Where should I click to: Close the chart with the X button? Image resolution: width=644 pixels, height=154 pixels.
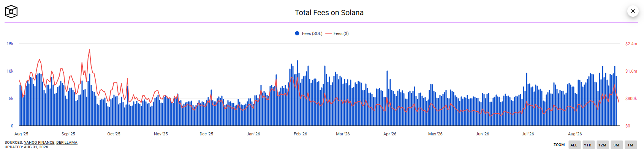pos(633,11)
